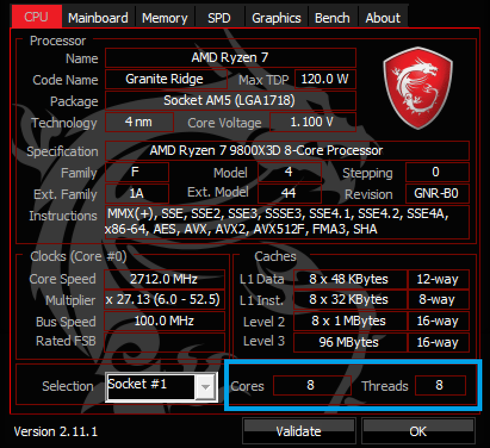Click the Caches group title
This screenshot has width=490, height=448.
tap(275, 257)
